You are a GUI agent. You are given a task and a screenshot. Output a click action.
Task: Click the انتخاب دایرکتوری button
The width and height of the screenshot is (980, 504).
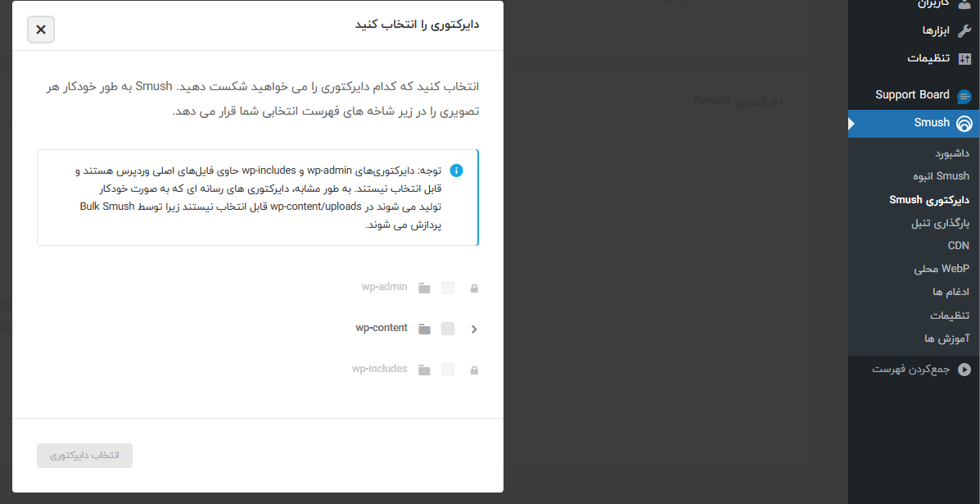click(85, 456)
